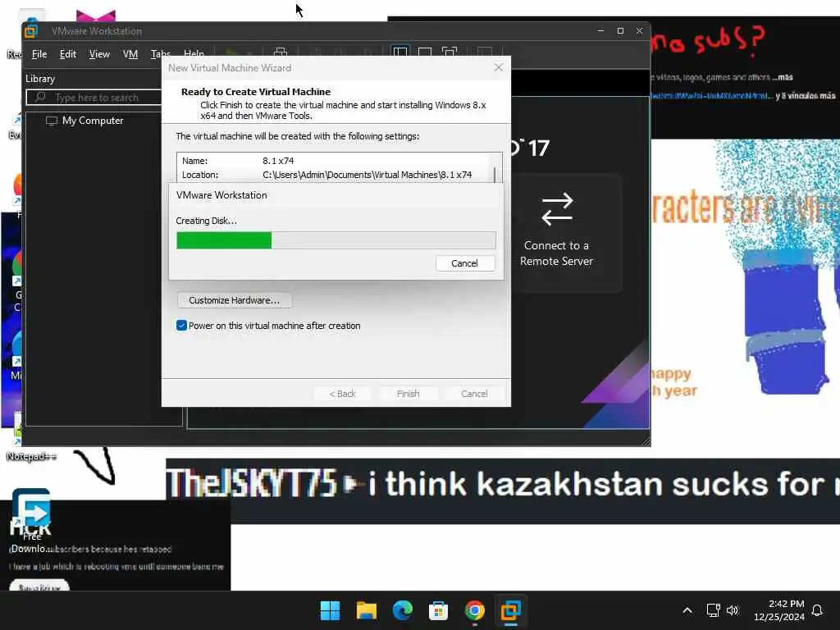Screen dimensions: 840x630
Task: Toggle the show library sidebar view icon
Action: [x=400, y=51]
